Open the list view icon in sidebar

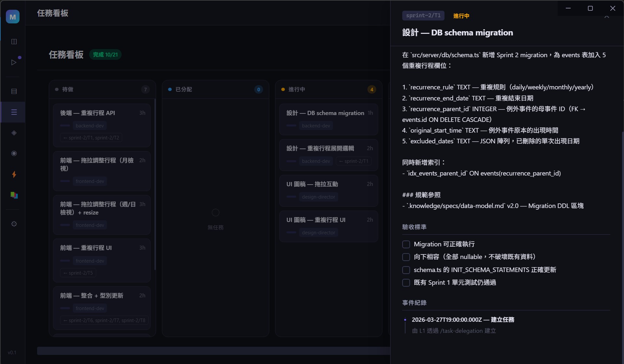(x=14, y=91)
